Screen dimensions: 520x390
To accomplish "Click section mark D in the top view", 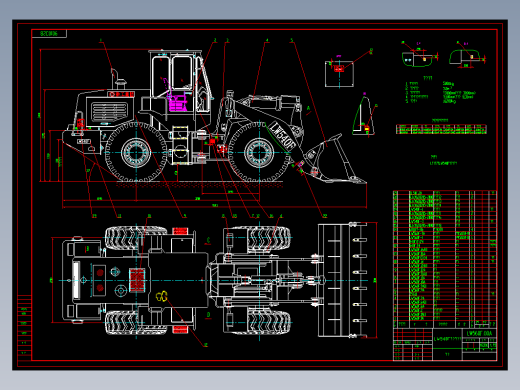I will [x=208, y=314].
